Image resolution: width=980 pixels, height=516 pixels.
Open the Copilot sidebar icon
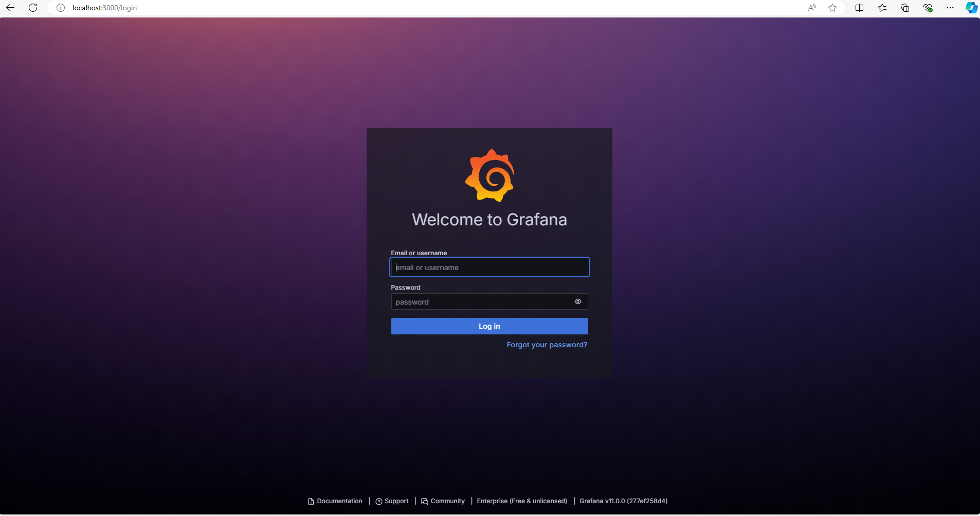click(x=971, y=8)
